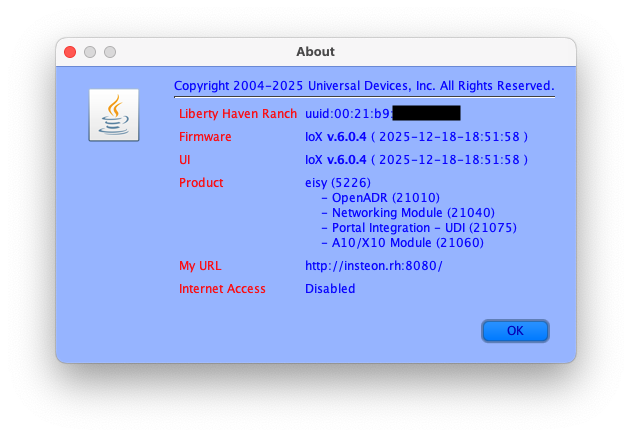Click the red UI label

coord(185,160)
